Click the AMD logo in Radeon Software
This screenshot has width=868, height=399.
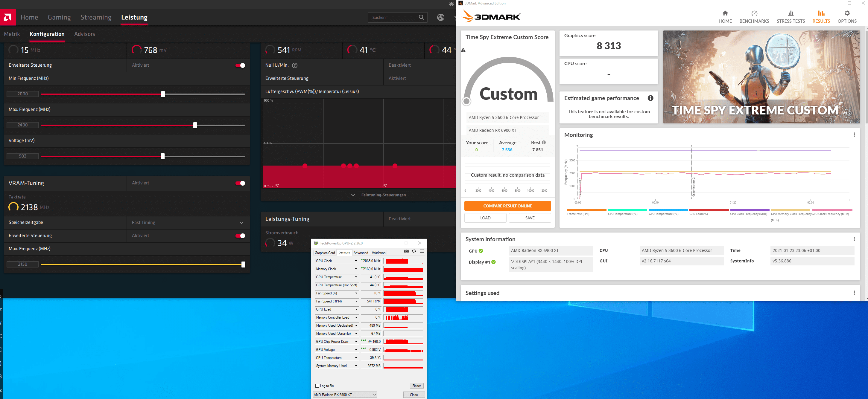click(x=8, y=17)
